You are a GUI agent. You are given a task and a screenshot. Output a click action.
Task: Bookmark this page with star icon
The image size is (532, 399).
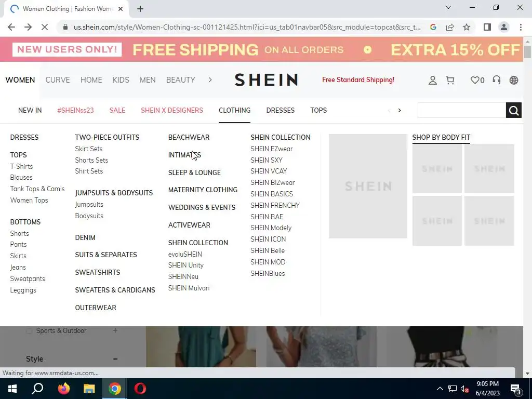pos(467,27)
